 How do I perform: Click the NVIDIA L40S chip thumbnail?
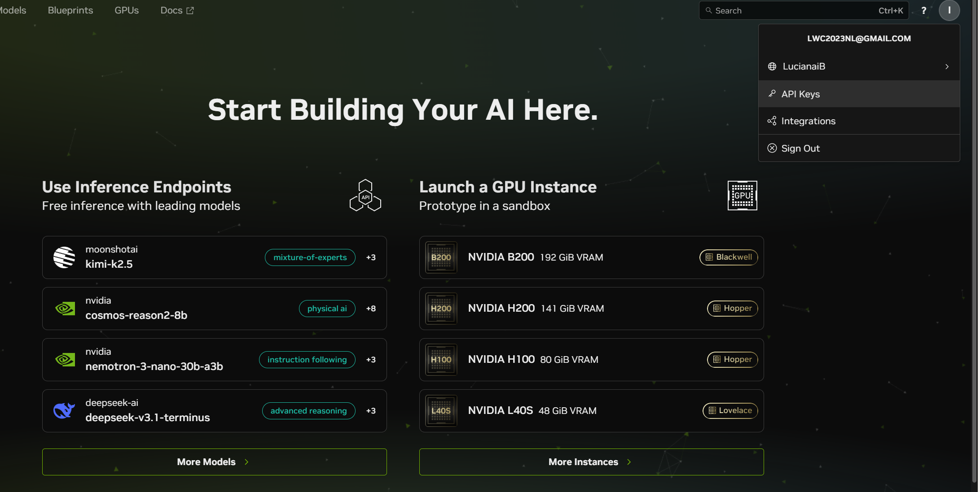[441, 411]
